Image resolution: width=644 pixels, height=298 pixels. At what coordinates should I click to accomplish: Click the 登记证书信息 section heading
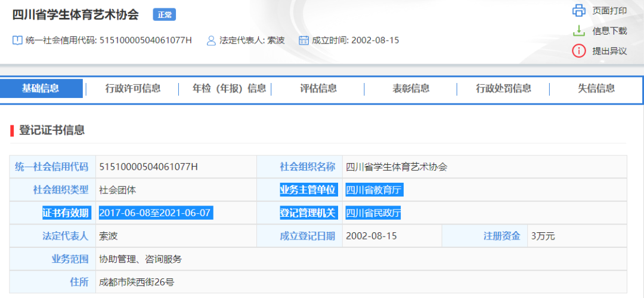coord(52,130)
